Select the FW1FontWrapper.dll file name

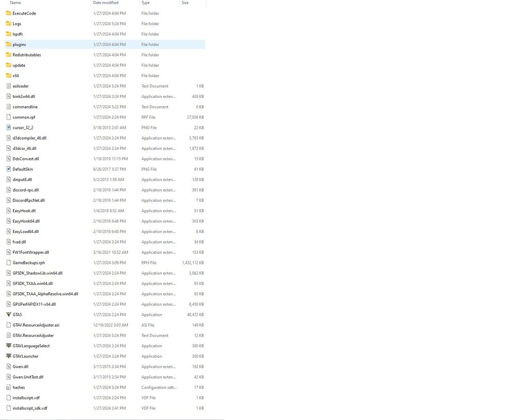(31, 253)
